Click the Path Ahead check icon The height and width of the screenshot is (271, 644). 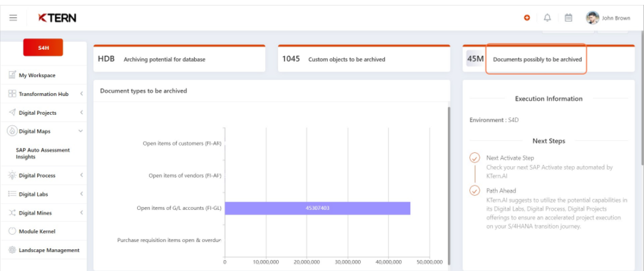click(x=475, y=190)
